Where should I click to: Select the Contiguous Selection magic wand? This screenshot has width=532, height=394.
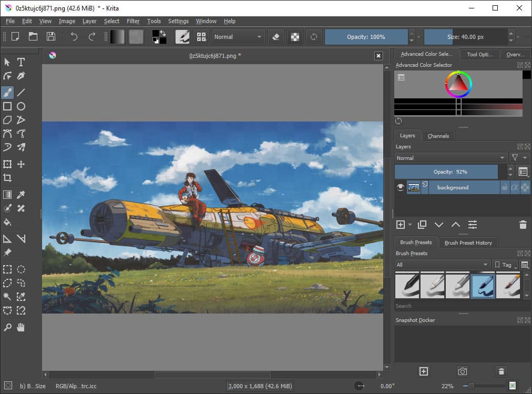click(7, 297)
